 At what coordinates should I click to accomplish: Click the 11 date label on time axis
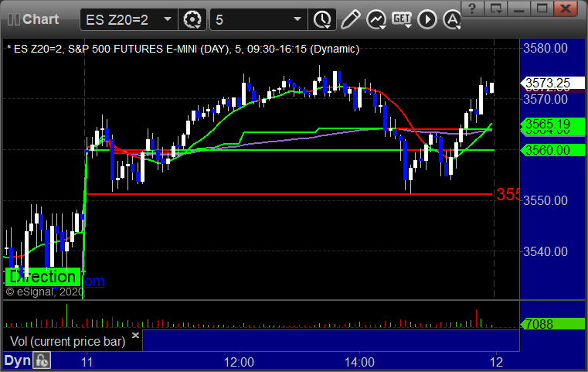[87, 362]
